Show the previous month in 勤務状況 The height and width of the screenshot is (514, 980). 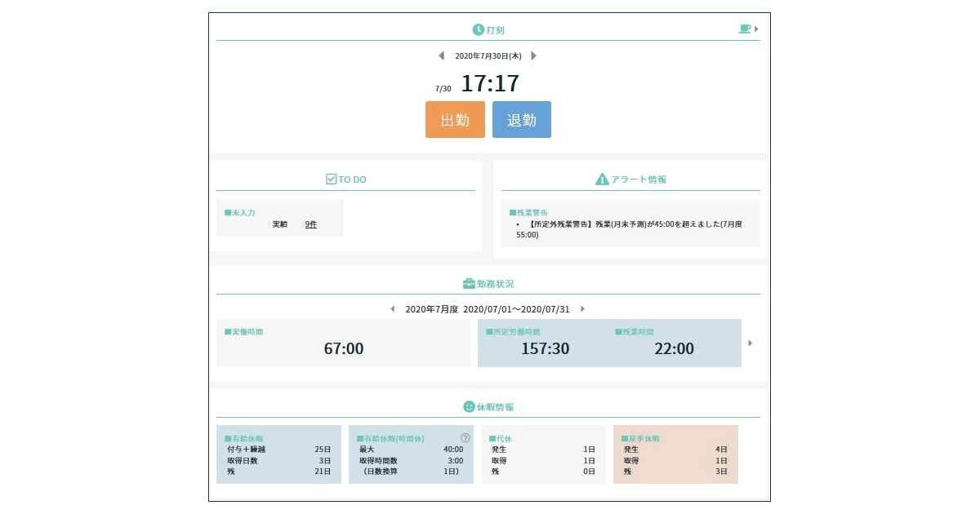click(x=393, y=309)
